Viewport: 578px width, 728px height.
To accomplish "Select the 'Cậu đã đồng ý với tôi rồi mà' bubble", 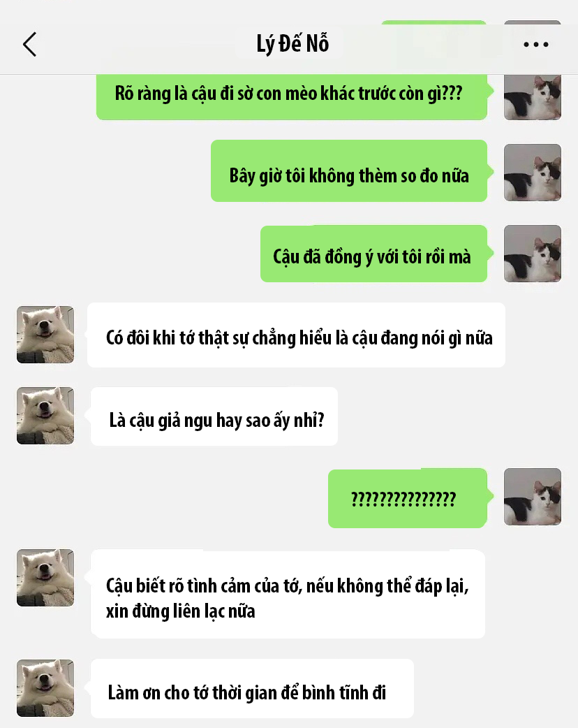I will point(374,254).
